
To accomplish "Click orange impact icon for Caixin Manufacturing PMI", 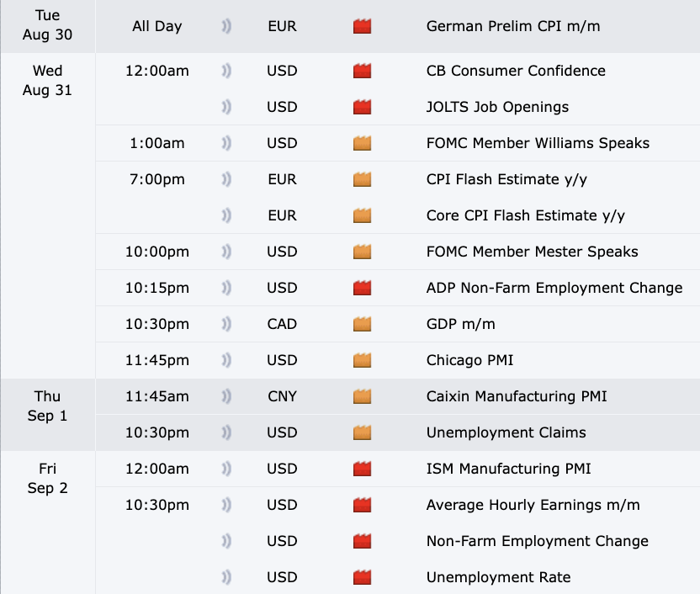I will 362,396.
